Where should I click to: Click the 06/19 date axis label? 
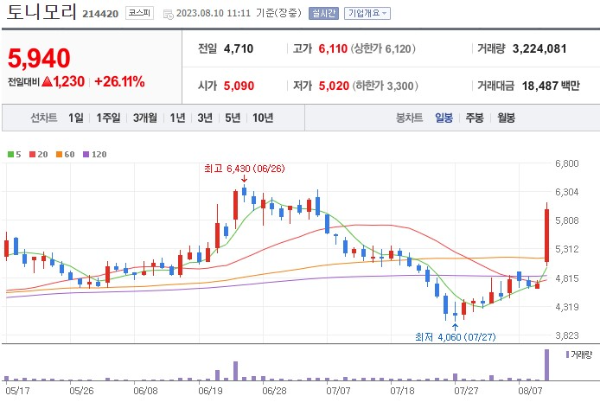210,391
